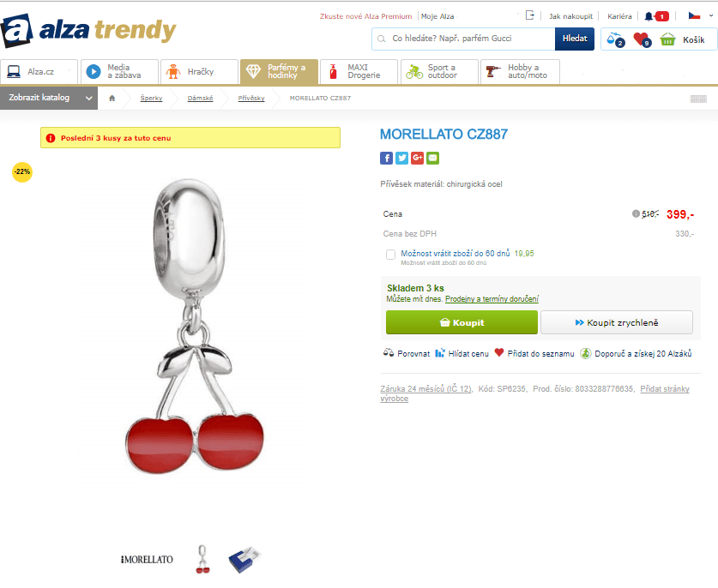Share product by email icon
718x588 pixels.
point(432,159)
